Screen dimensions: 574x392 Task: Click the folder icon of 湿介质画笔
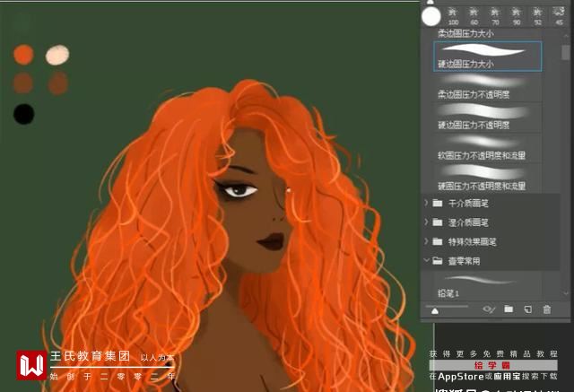pos(438,222)
